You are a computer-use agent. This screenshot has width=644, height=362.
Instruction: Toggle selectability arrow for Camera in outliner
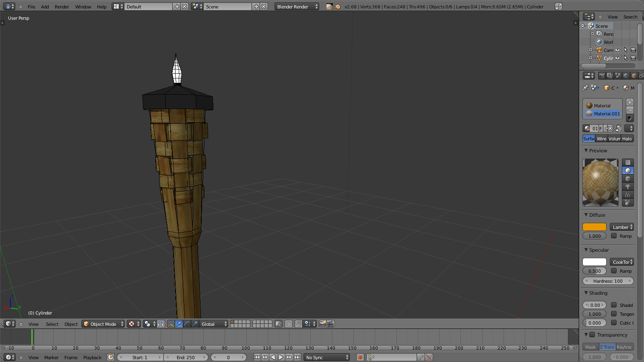[x=625, y=50]
